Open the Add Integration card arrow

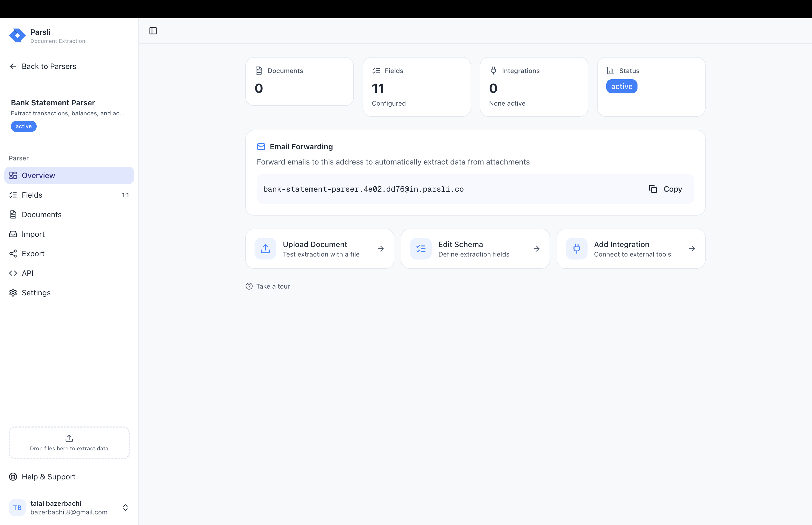pyautogui.click(x=692, y=249)
